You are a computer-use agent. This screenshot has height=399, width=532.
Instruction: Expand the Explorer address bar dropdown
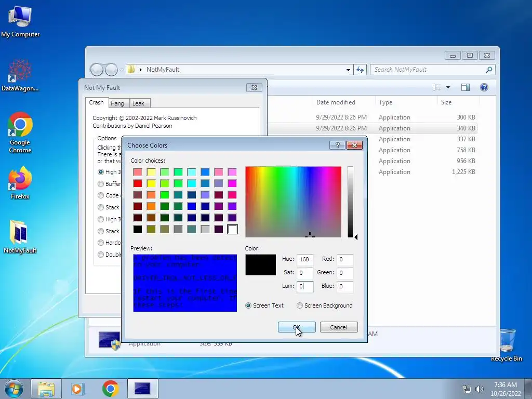[x=348, y=70]
